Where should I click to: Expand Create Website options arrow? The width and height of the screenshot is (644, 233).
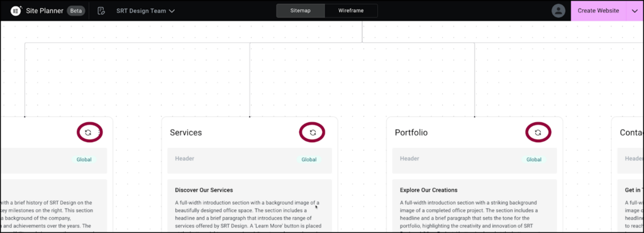point(635,11)
